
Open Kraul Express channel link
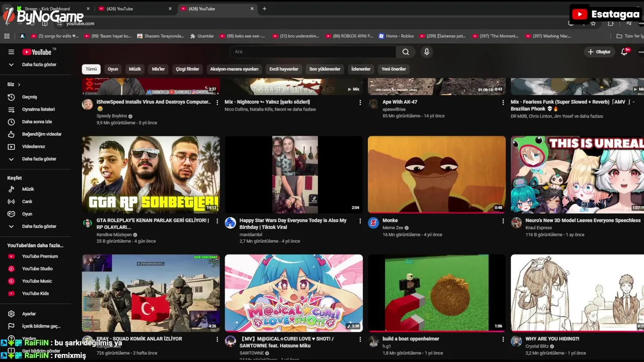click(538, 228)
